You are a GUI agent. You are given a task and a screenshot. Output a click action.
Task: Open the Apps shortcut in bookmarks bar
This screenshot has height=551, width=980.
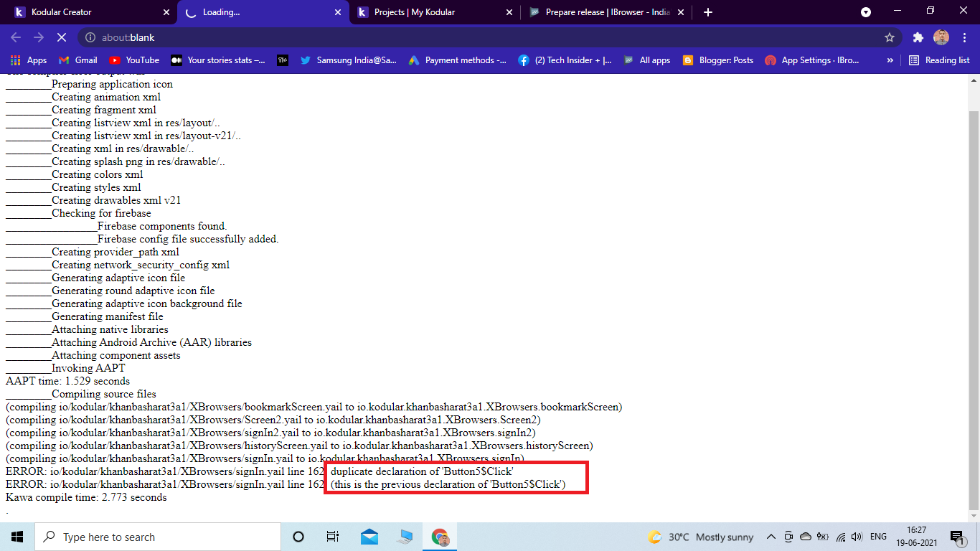click(x=29, y=60)
